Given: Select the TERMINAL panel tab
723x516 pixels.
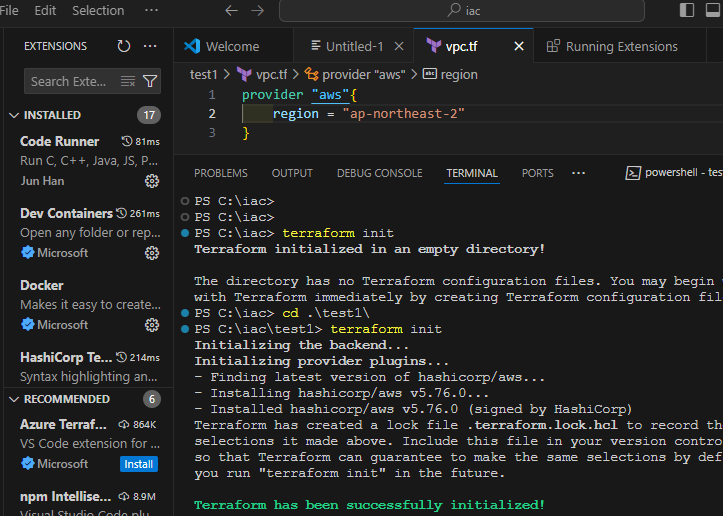Looking at the screenshot, I should tap(472, 173).
